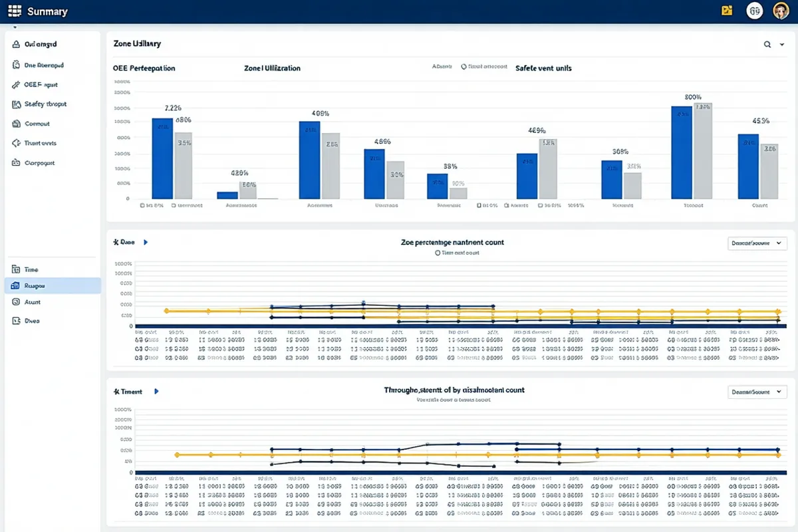
Task: Toggle first legend checkbox below OEE Perfeepation chart
Action: point(142,206)
